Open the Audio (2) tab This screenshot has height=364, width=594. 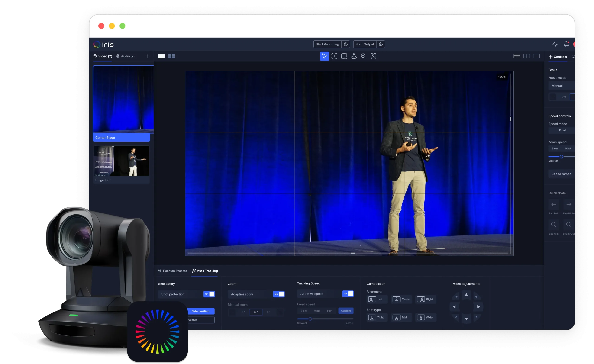tap(125, 56)
